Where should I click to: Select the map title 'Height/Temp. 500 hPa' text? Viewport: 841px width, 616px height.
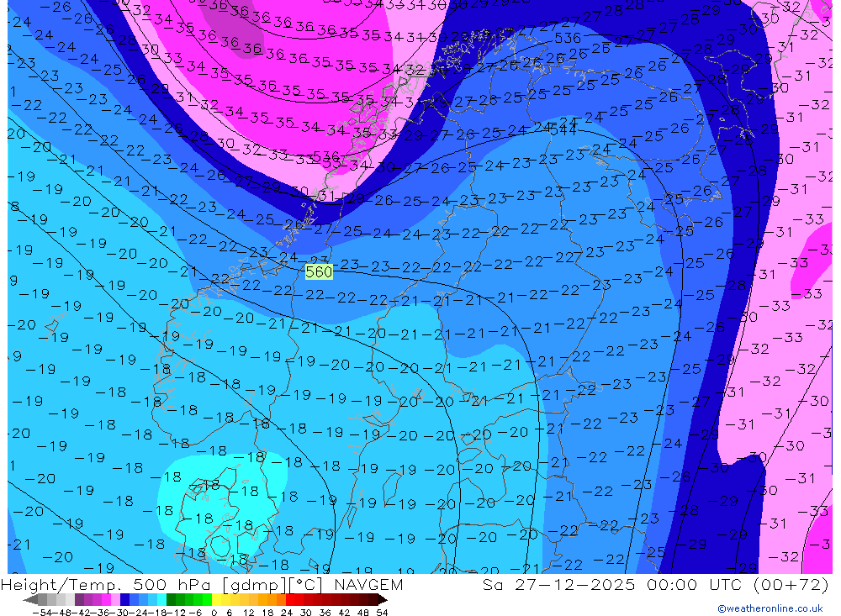coord(106,584)
